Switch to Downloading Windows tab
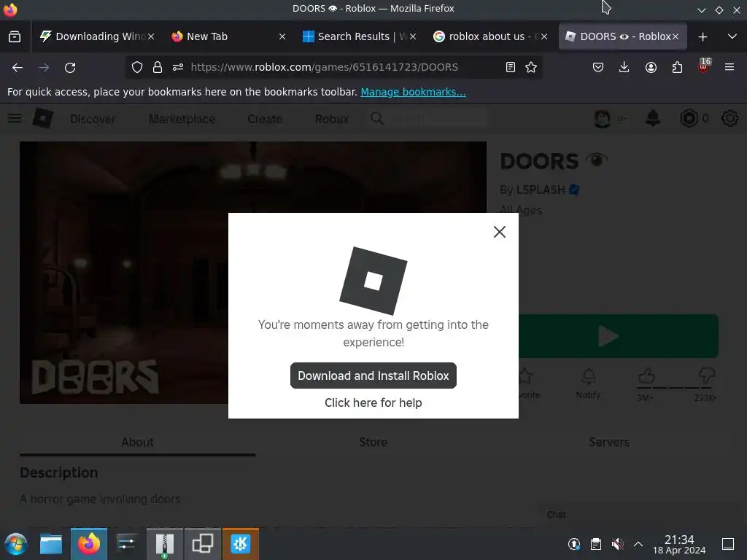Screen dimensions: 747x560 (97, 36)
